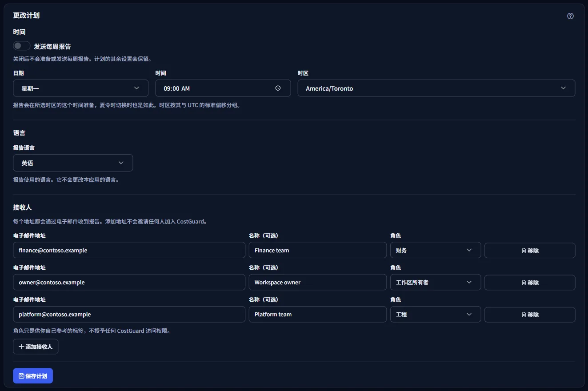Open the 时区 dropdown showing America/Toronto
Image resolution: width=588 pixels, height=391 pixels.
[x=436, y=88]
